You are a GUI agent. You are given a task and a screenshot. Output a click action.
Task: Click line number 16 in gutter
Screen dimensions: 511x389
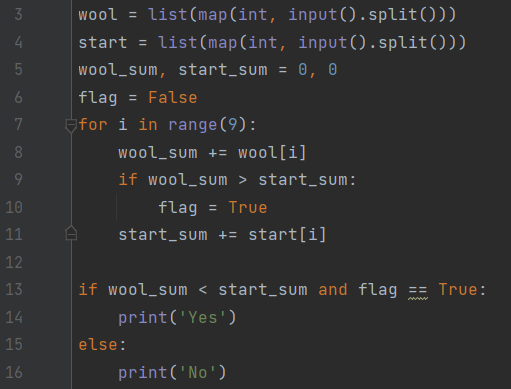tap(14, 372)
